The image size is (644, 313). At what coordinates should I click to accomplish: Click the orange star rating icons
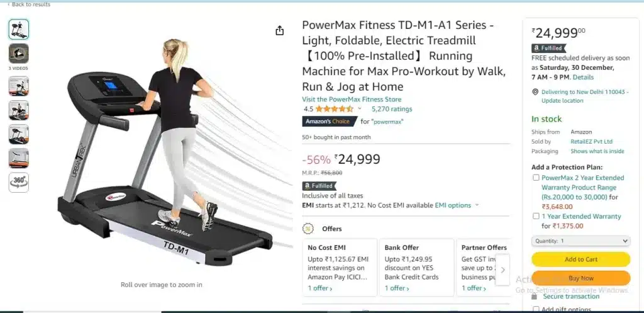(x=335, y=109)
